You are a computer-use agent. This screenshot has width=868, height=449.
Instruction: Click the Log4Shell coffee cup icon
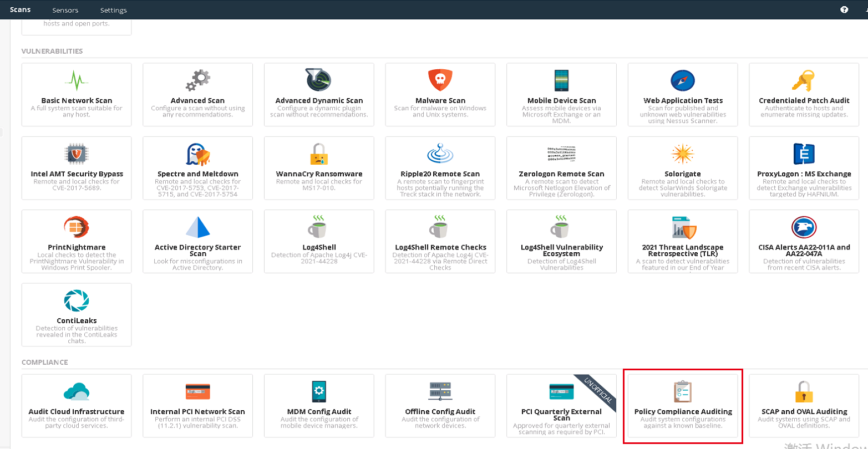click(x=319, y=227)
